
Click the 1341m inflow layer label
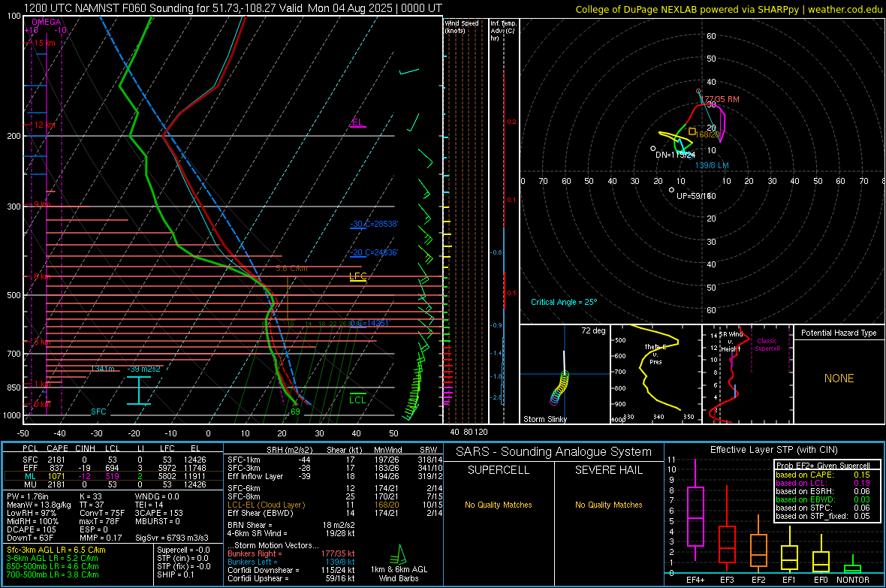(x=103, y=369)
